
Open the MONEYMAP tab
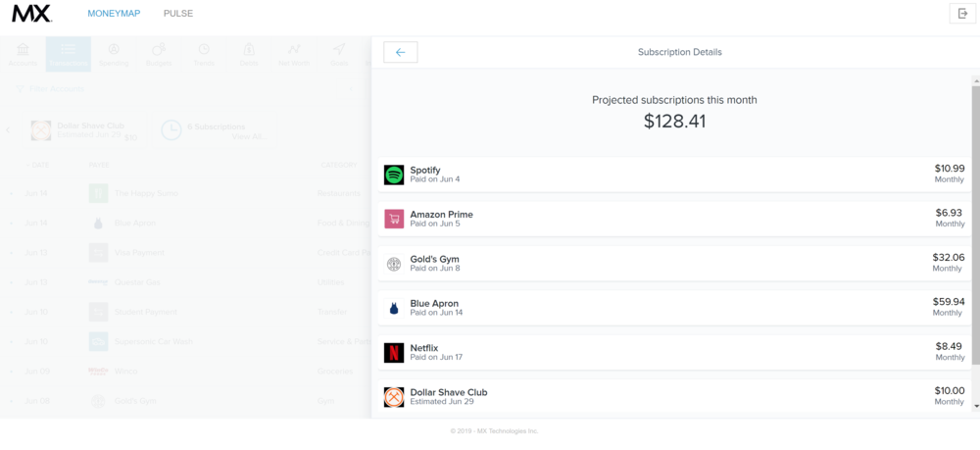pos(114,13)
